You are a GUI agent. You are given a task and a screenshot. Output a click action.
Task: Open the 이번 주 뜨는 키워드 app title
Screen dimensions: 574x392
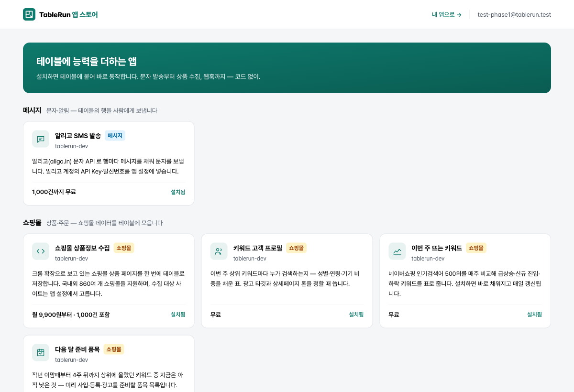(437, 248)
